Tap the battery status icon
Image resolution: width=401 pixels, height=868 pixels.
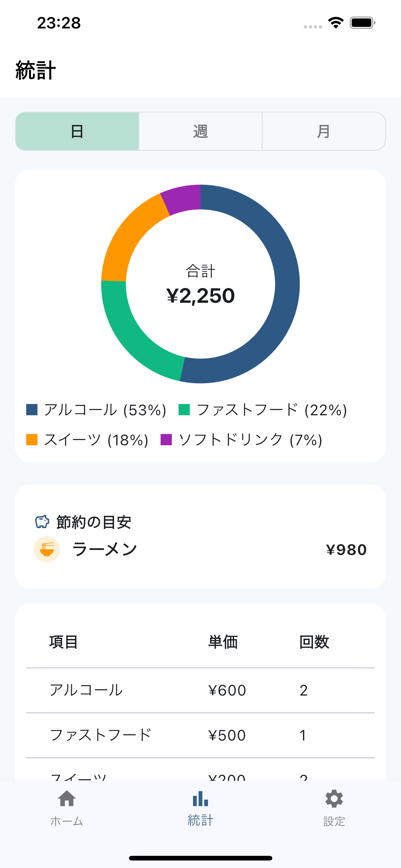coord(362,23)
